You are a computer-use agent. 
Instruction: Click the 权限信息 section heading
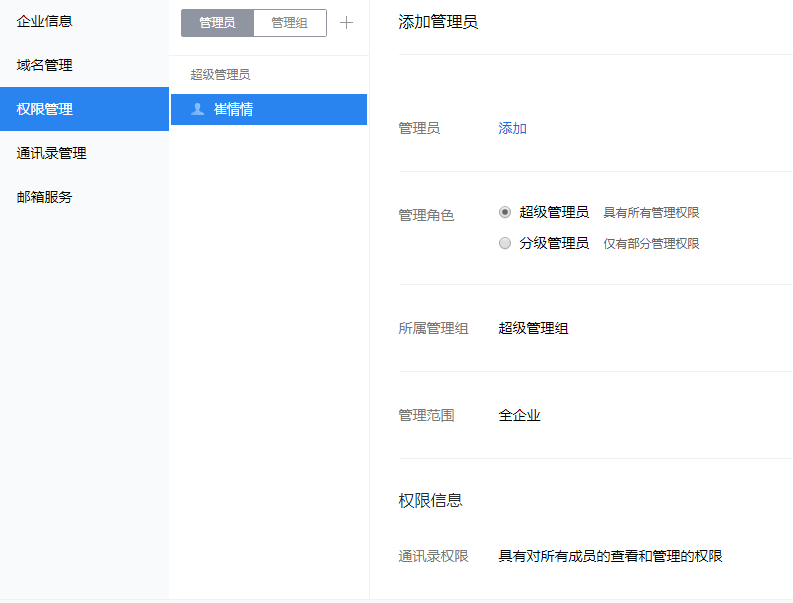coord(431,500)
